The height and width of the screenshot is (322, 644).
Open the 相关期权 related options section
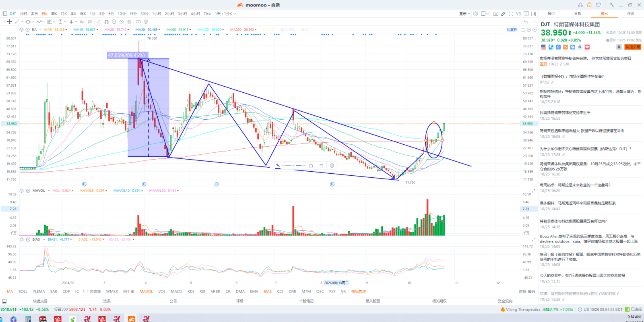point(439,301)
